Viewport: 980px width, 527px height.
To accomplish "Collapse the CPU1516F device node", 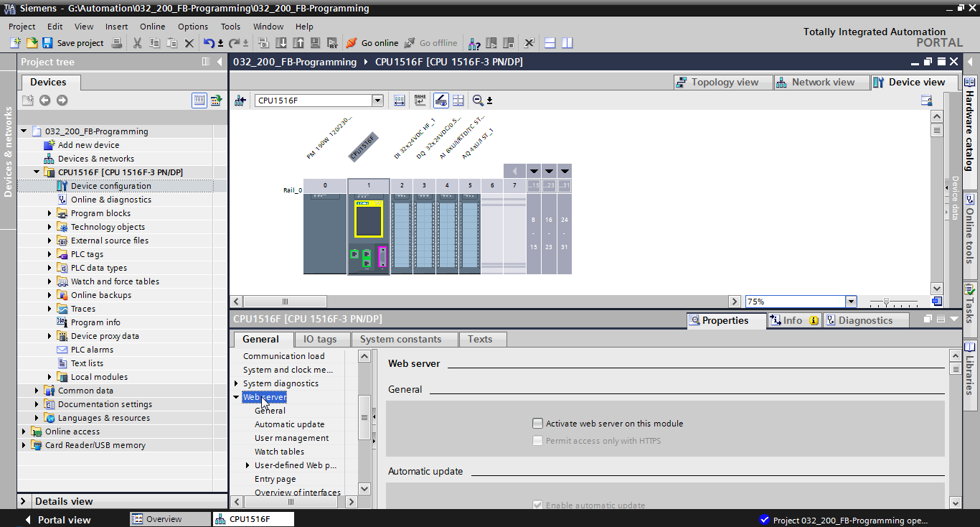I will [37, 172].
